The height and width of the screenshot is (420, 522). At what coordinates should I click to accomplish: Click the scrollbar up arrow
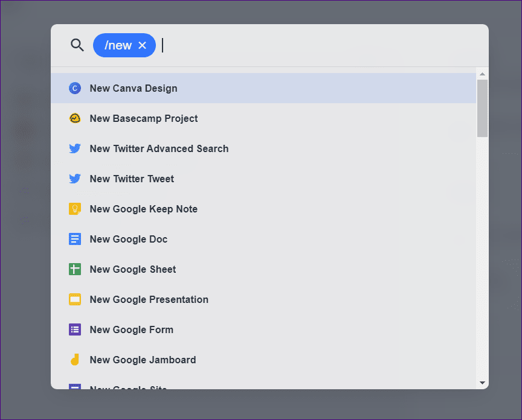click(482, 74)
